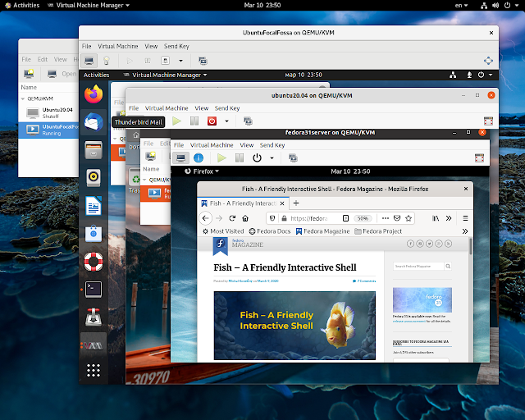Image resolution: width=525 pixels, height=420 pixels.
Task: Show more Firefox toolbar tools chevron
Action: [x=449, y=218]
